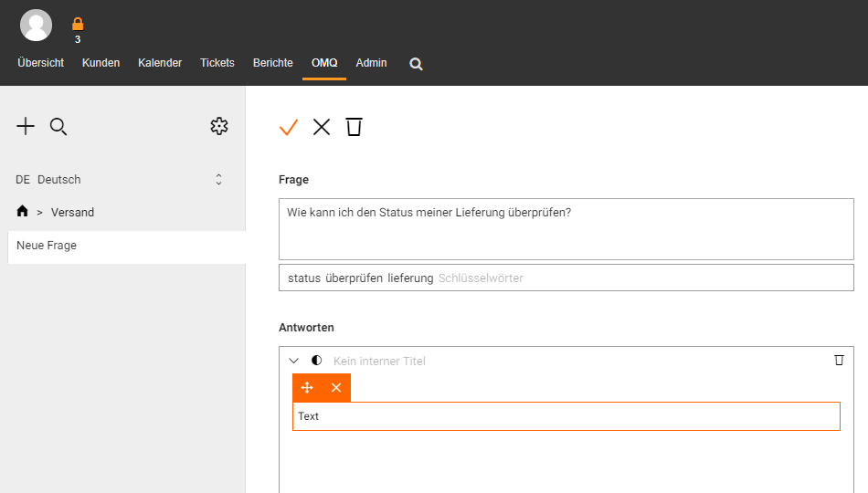
Task: Open sidebar settings gear
Action: [219, 126]
